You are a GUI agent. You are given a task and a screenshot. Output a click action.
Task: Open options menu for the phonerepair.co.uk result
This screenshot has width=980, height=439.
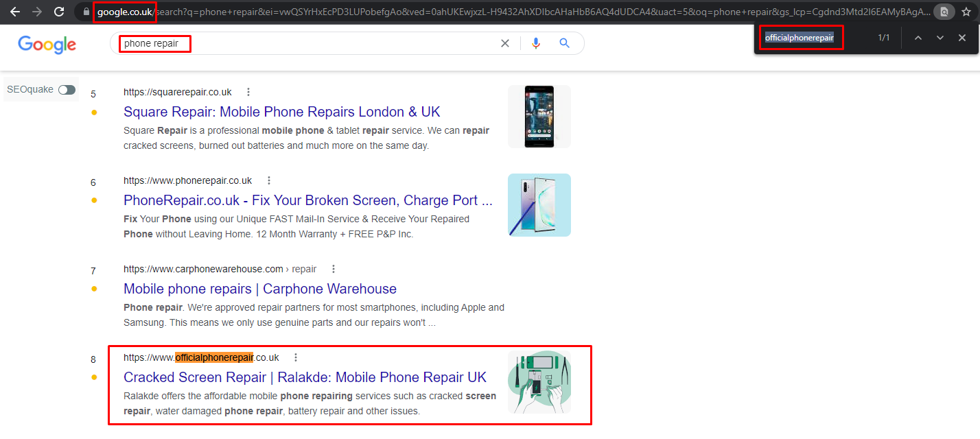(269, 180)
